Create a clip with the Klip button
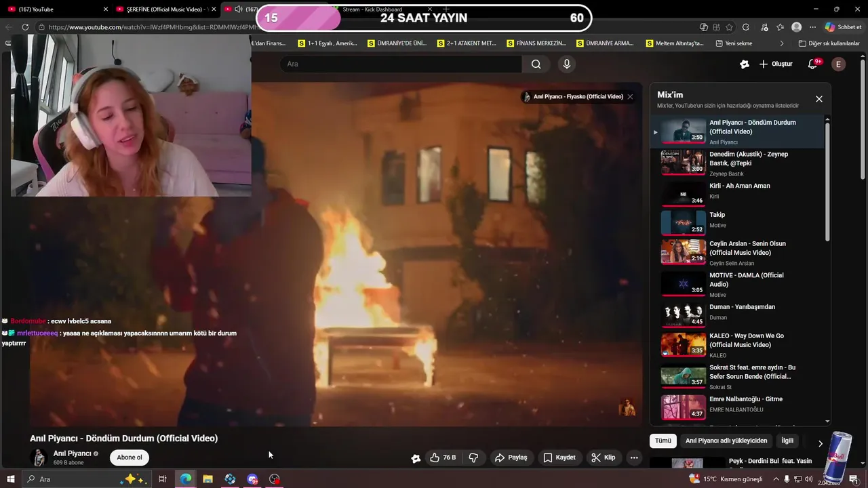868x488 pixels. point(603,457)
